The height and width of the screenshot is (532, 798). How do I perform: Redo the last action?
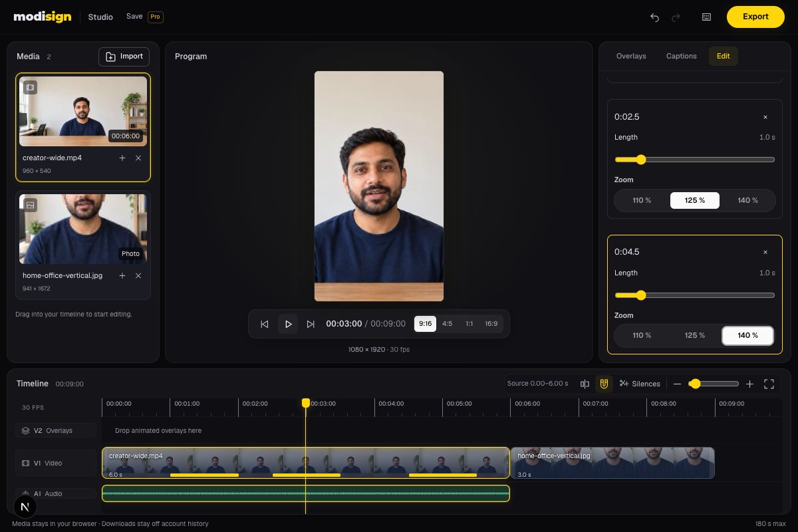click(676, 17)
